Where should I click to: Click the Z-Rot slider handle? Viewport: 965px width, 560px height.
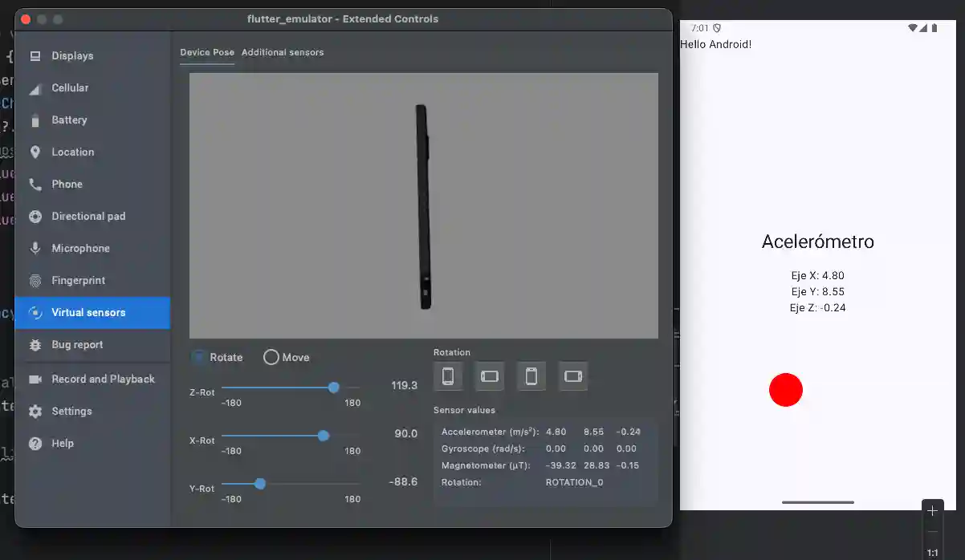[x=334, y=388]
